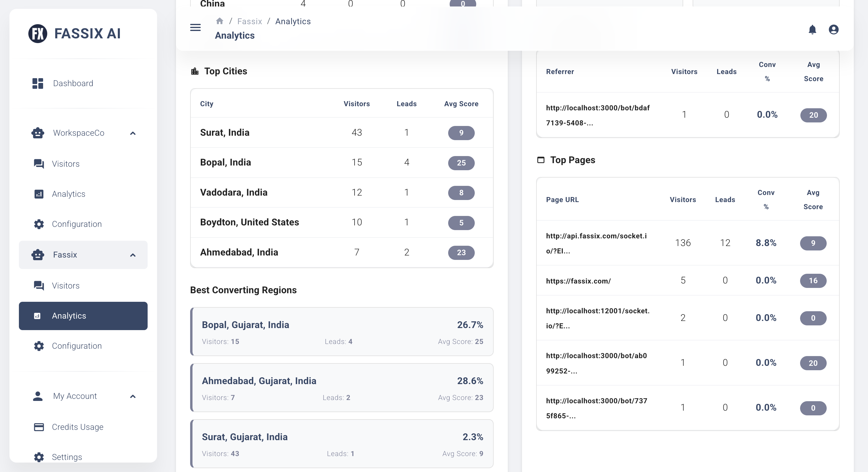The image size is (868, 472).
Task: Select Analytics under WorkspaceCo
Action: (68, 194)
